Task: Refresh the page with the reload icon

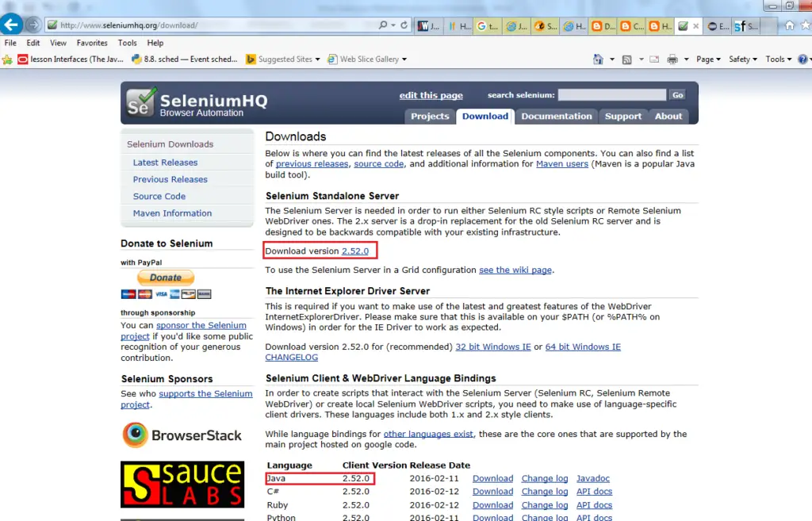Action: 404,25
